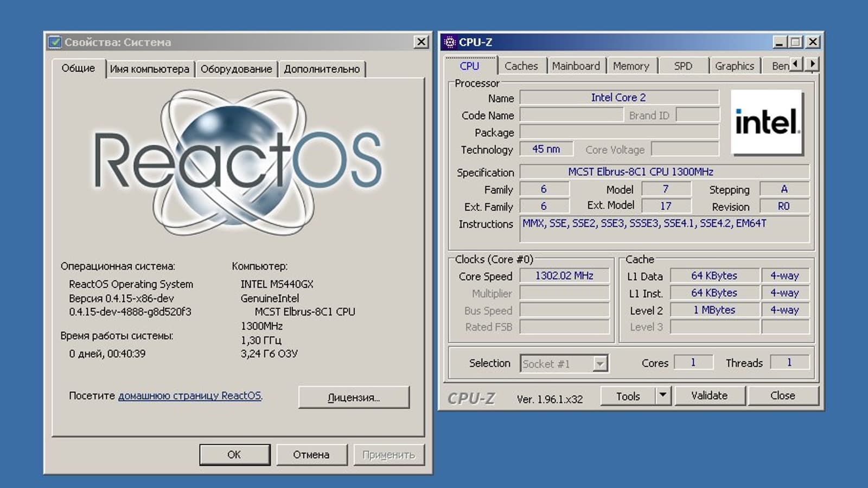Open the Оборудование tab
Image resolution: width=868 pixels, height=488 pixels.
coord(236,69)
